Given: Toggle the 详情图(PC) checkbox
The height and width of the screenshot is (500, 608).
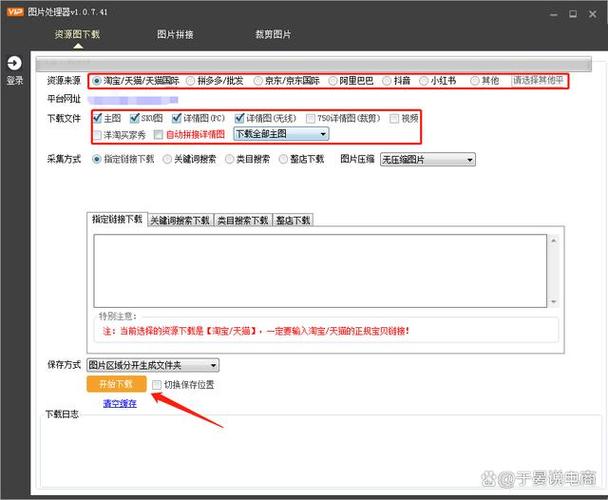Looking at the screenshot, I should (176, 118).
